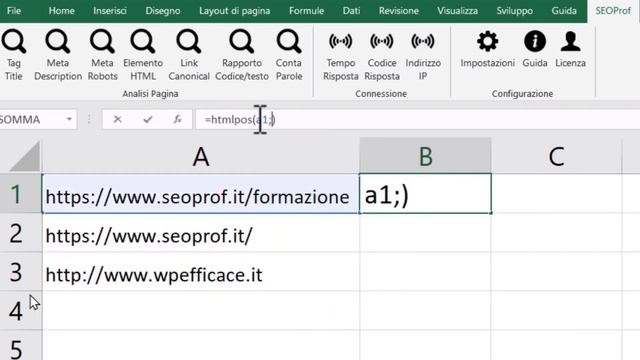Switch to the Sviluppo tab
Screen dimensions: 640x360
tap(514, 11)
